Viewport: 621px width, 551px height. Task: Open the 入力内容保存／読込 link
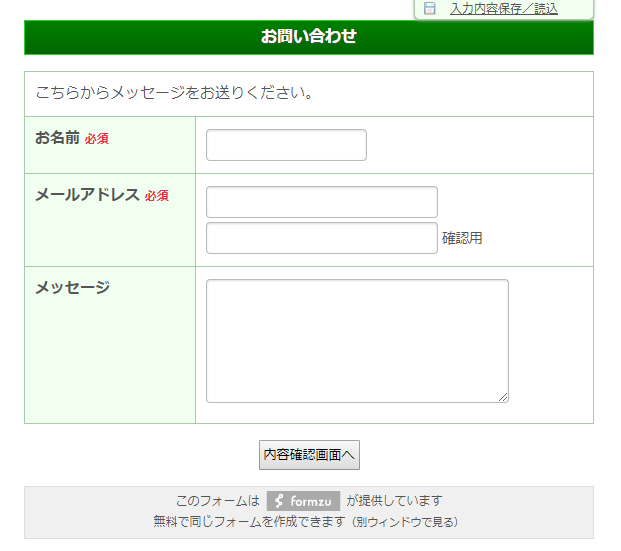click(x=503, y=8)
